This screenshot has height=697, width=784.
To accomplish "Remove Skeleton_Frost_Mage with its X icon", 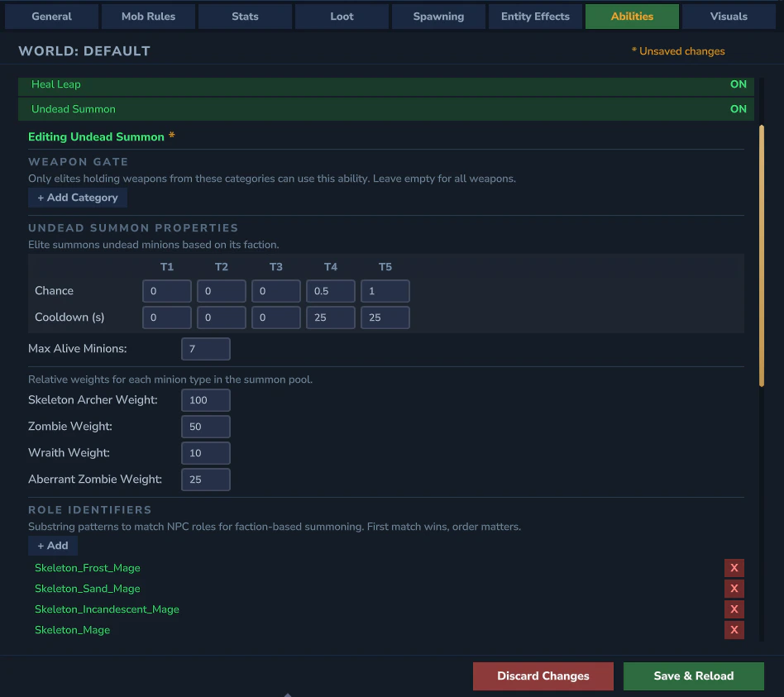I will [x=734, y=568].
